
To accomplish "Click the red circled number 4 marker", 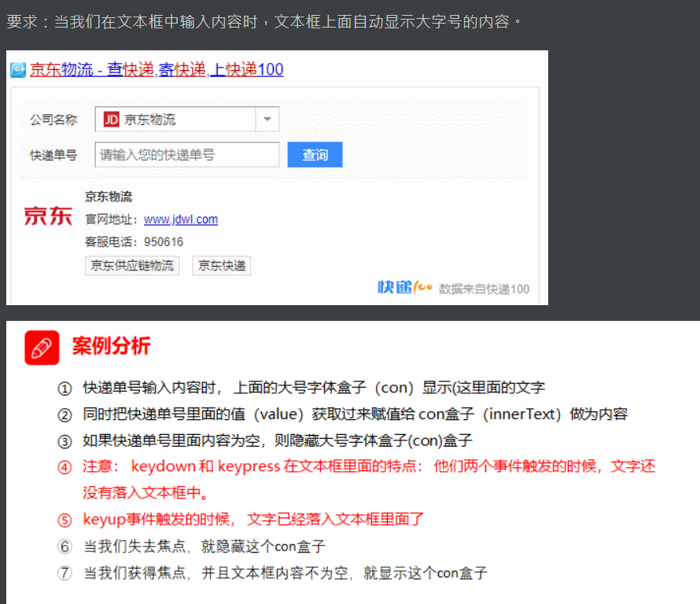I will [x=64, y=467].
